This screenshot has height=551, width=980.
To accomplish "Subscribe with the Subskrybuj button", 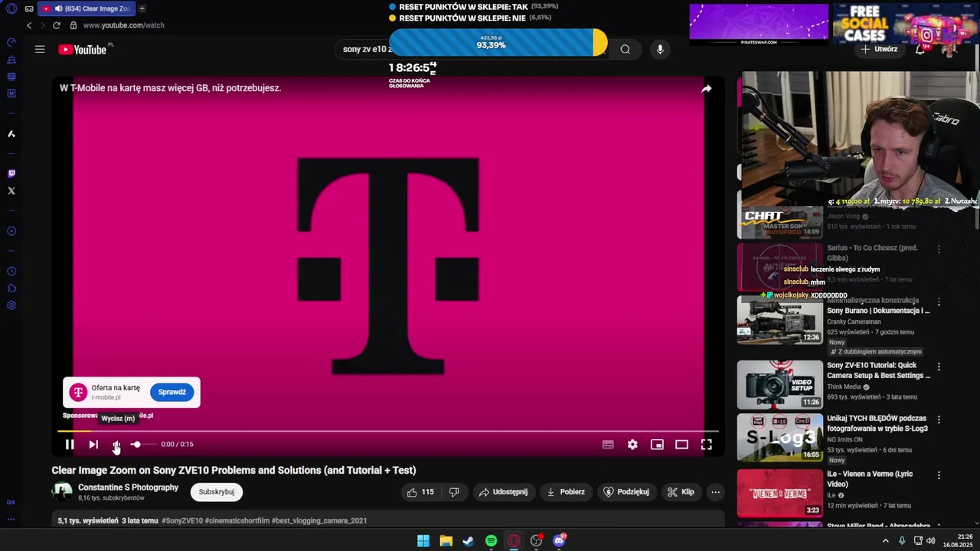I will point(217,492).
